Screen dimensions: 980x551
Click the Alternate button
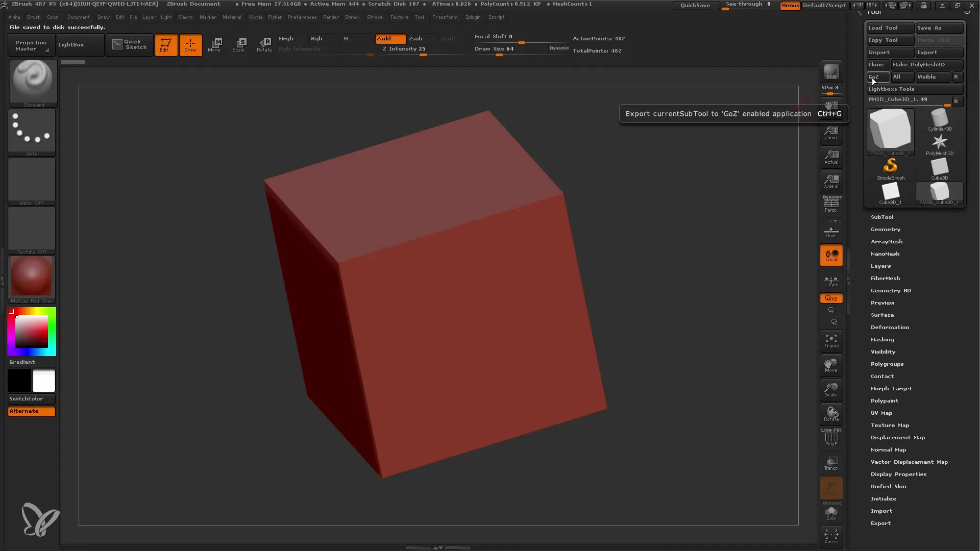point(32,411)
